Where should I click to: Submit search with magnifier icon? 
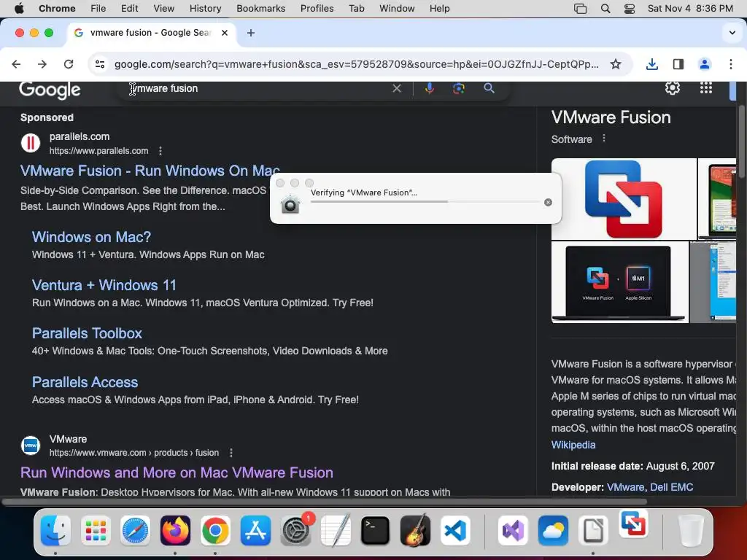489,88
